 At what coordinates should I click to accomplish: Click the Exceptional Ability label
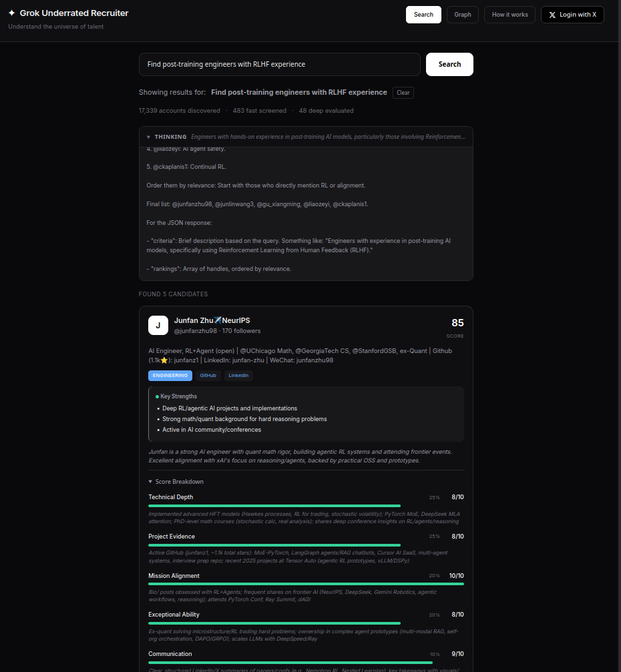(174, 615)
